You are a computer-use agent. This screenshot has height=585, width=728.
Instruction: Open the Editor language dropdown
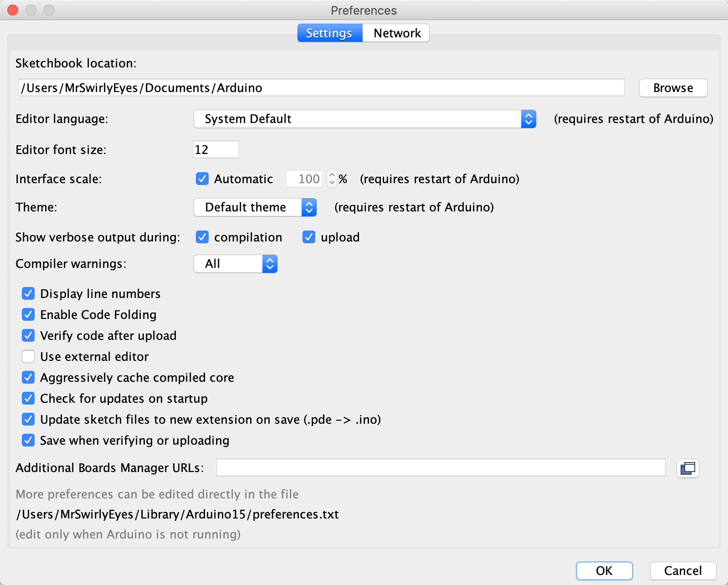pyautogui.click(x=364, y=119)
